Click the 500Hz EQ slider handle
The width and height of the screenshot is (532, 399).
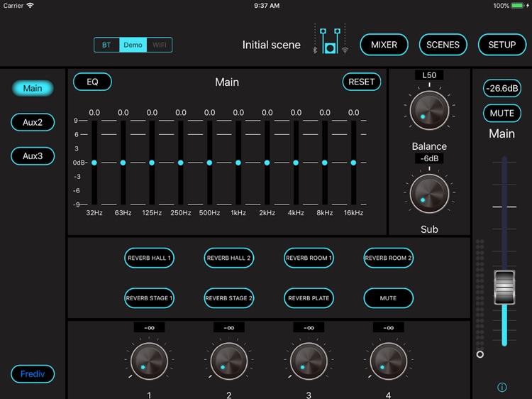(x=209, y=163)
